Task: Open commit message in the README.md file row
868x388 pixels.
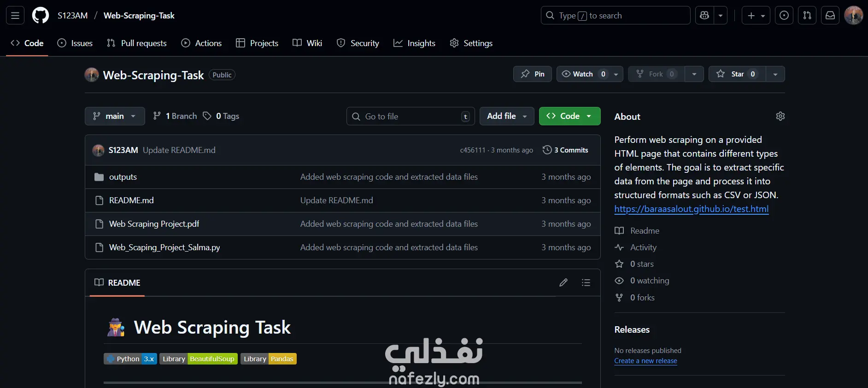Action: point(337,200)
